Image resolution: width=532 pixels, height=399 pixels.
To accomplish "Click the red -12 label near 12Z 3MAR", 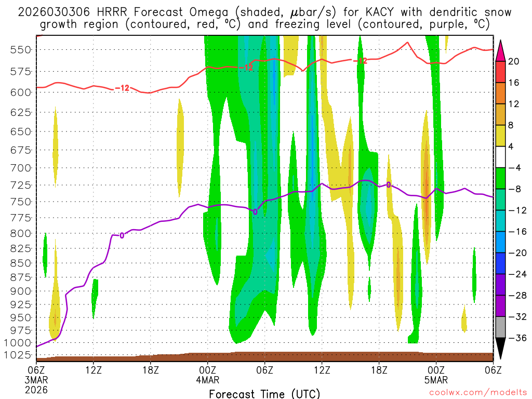I will (x=123, y=88).
